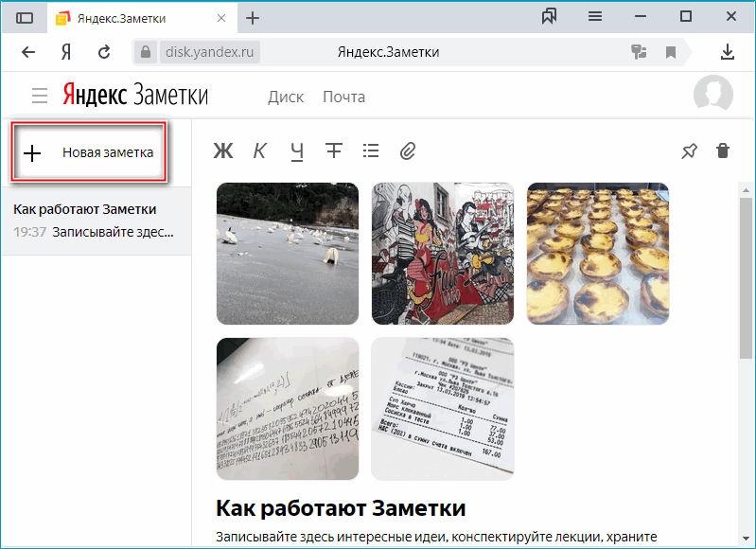Reload the page
Viewport: 756px width, 549px height.
pos(104,52)
